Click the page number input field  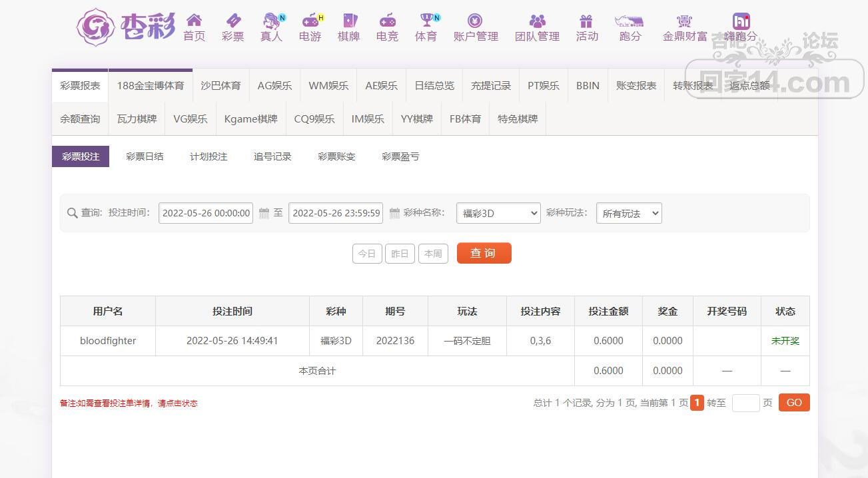tap(745, 403)
